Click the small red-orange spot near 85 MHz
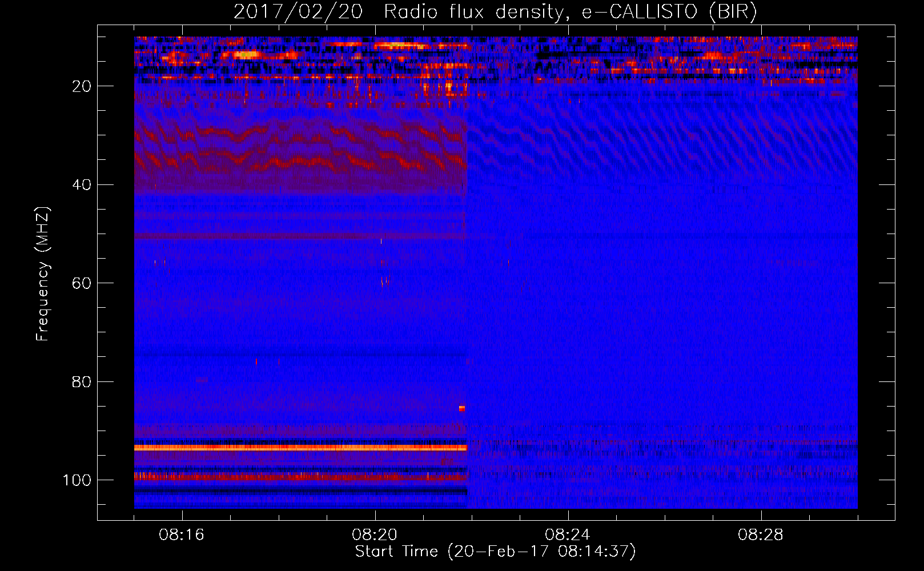 (462, 408)
